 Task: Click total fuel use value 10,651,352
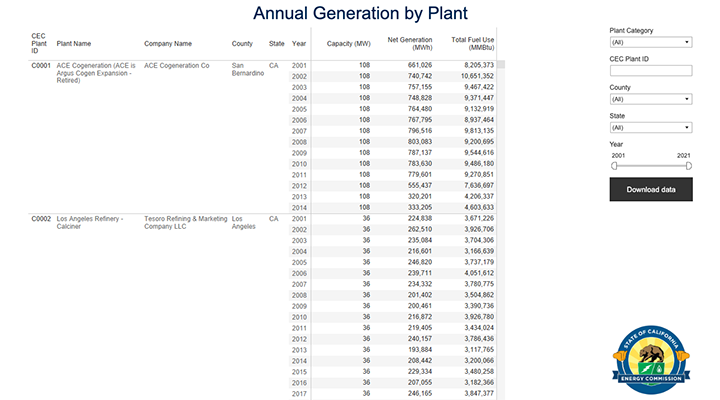click(478, 76)
